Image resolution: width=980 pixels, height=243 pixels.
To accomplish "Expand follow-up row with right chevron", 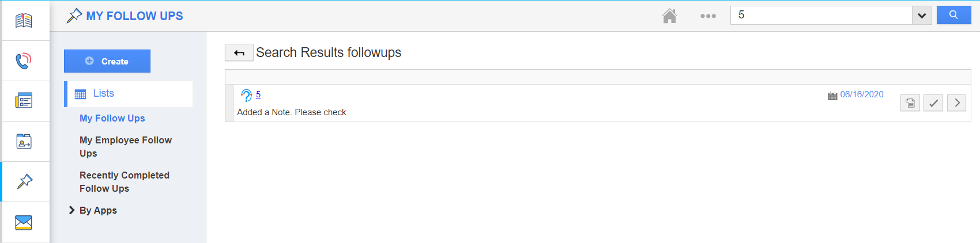I will point(957,103).
